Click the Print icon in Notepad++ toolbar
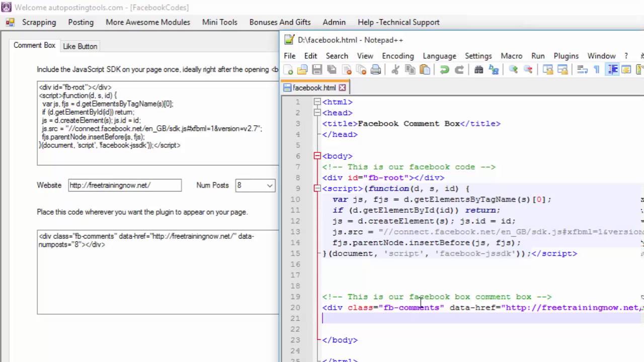 376,70
